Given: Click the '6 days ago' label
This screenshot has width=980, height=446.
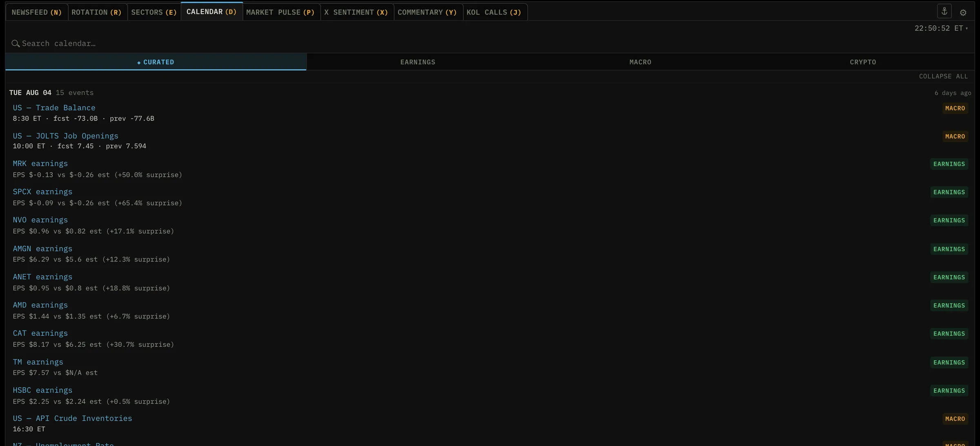Looking at the screenshot, I should pyautogui.click(x=953, y=93).
